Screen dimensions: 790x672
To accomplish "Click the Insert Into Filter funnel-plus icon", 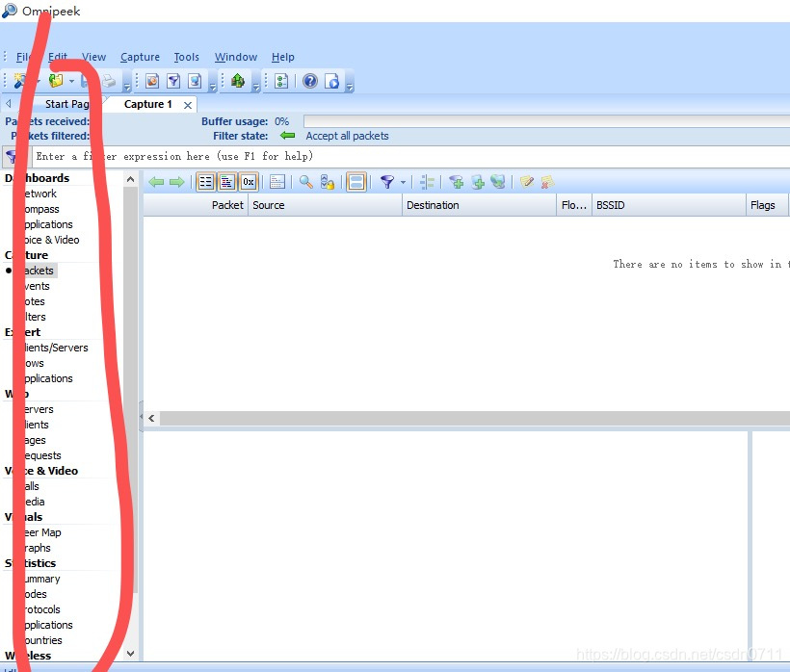I will pos(457,182).
